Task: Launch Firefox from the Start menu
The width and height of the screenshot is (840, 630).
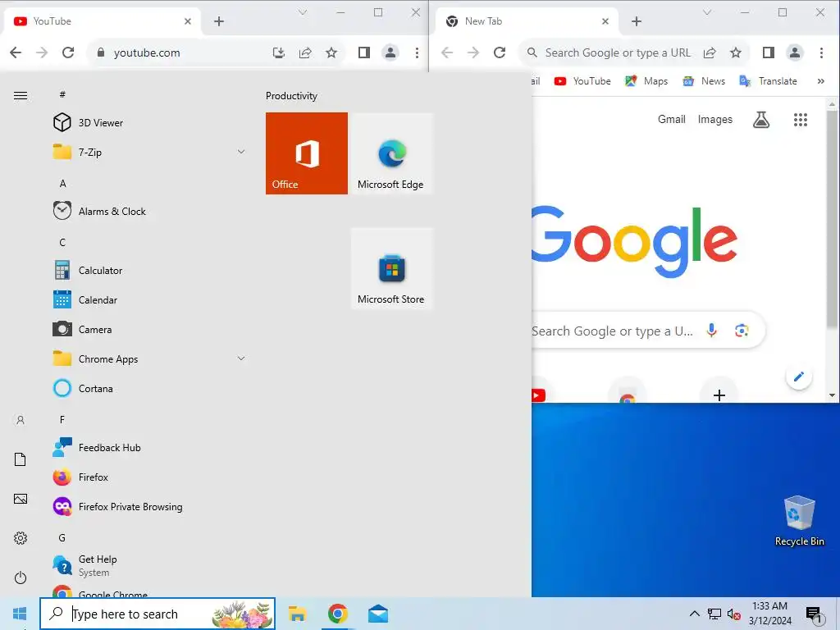Action: 149,477
